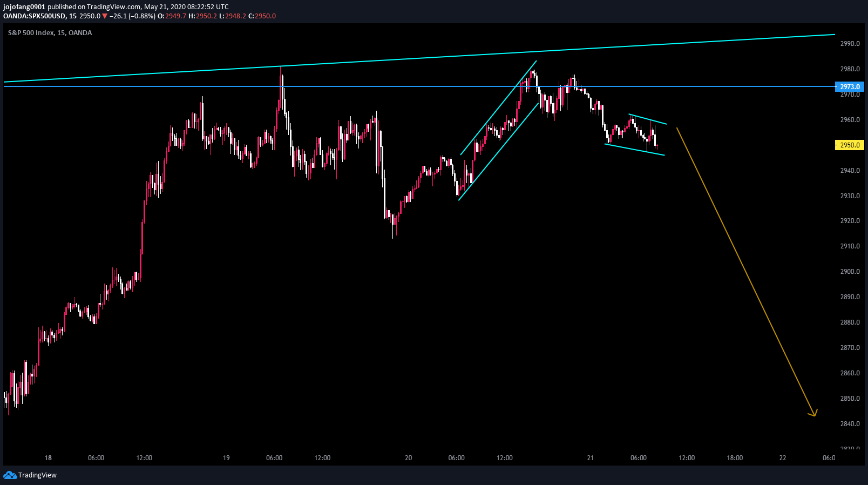This screenshot has height=485, width=868.
Task: Click the close price value C:2950.0
Action: click(x=262, y=16)
